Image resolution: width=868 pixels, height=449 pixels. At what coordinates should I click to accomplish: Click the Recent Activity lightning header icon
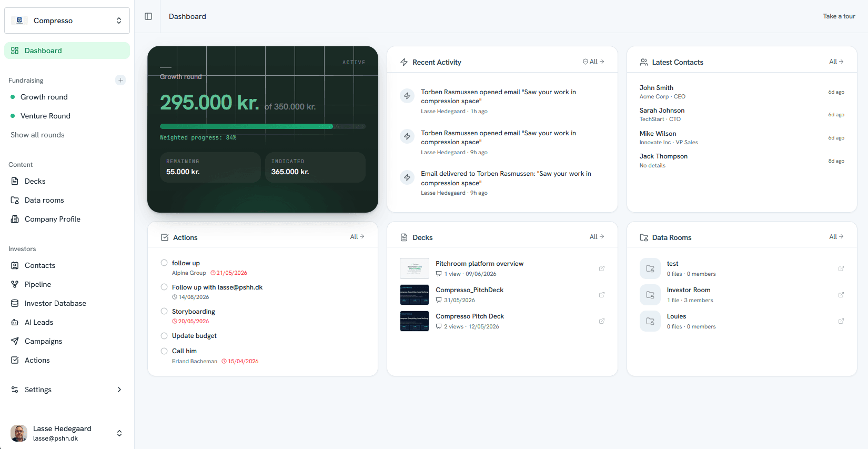404,62
